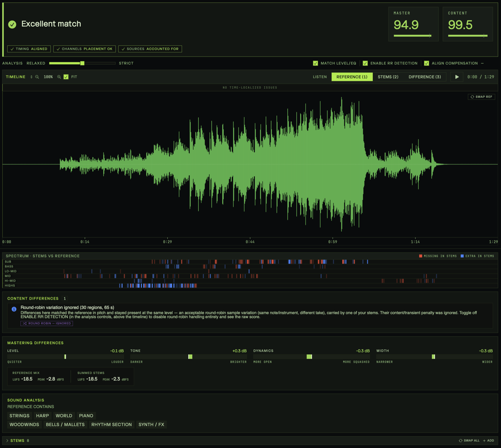Screen dimensions: 501x448
Task: Expand the Stems 8 section
Action: click(x=18, y=440)
